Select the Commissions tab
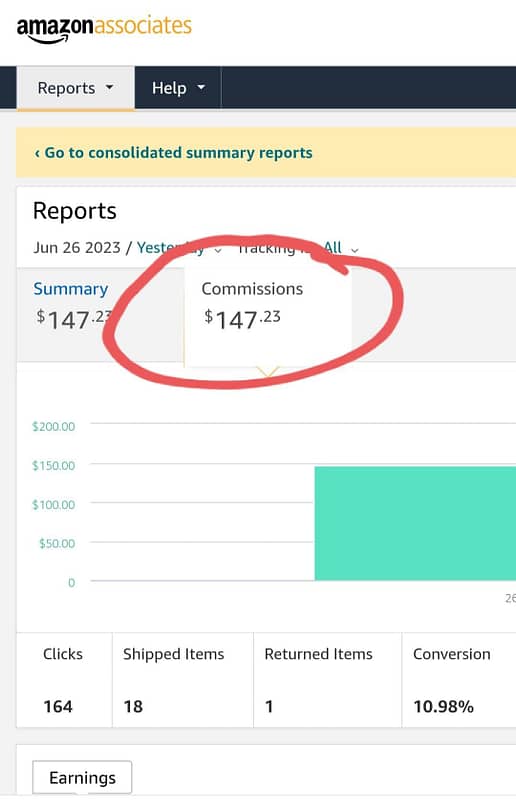516x808 pixels. [x=268, y=315]
